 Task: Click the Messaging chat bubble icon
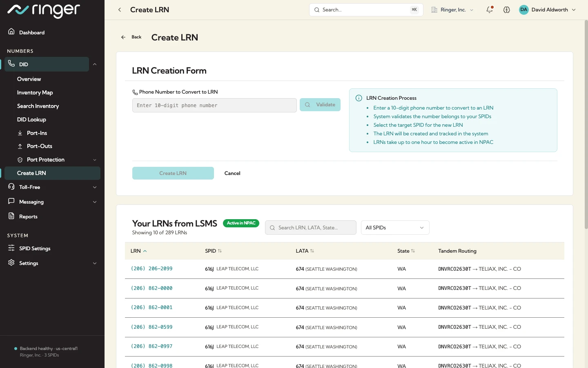[x=11, y=201]
